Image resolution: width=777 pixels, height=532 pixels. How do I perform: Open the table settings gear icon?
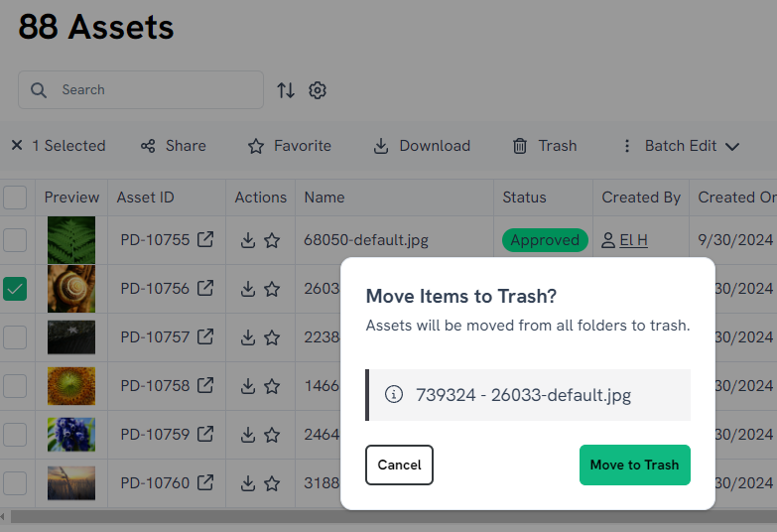point(318,90)
